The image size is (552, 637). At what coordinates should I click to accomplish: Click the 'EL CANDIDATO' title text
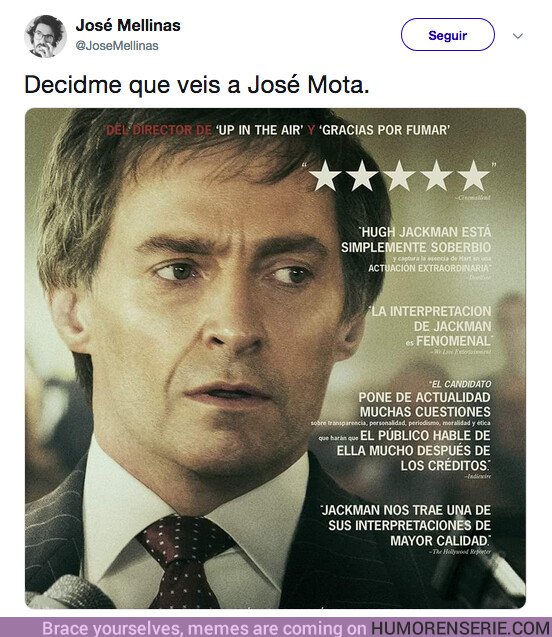point(461,384)
